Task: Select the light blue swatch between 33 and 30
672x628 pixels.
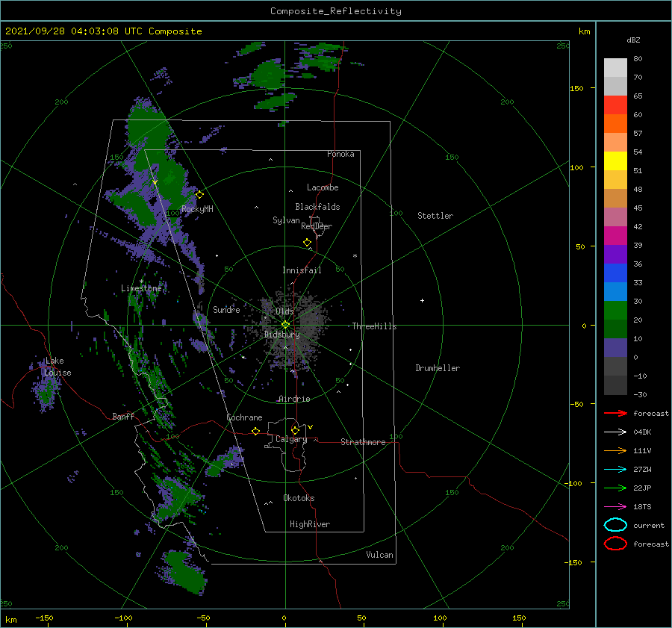Action: click(x=615, y=291)
